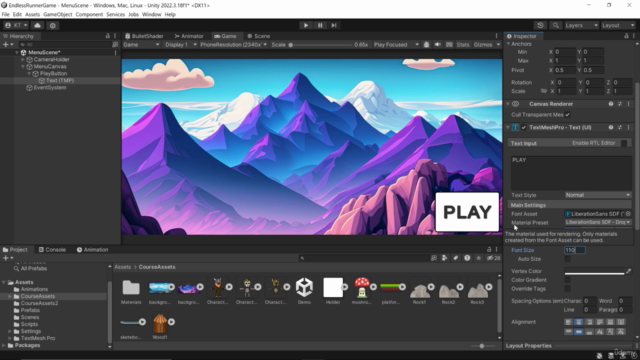Click the Project favorites star icon

coord(479,258)
